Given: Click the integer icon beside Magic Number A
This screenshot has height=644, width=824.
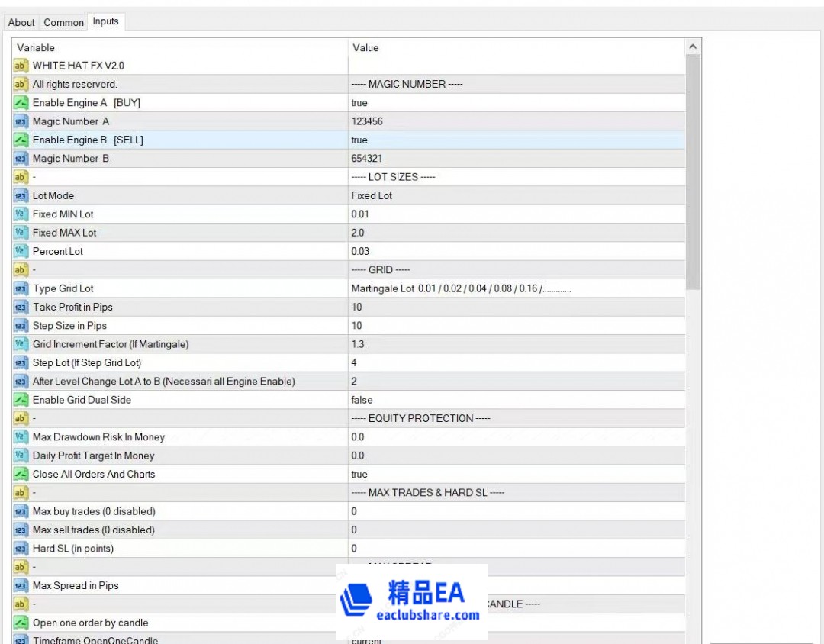Looking at the screenshot, I should tap(21, 121).
